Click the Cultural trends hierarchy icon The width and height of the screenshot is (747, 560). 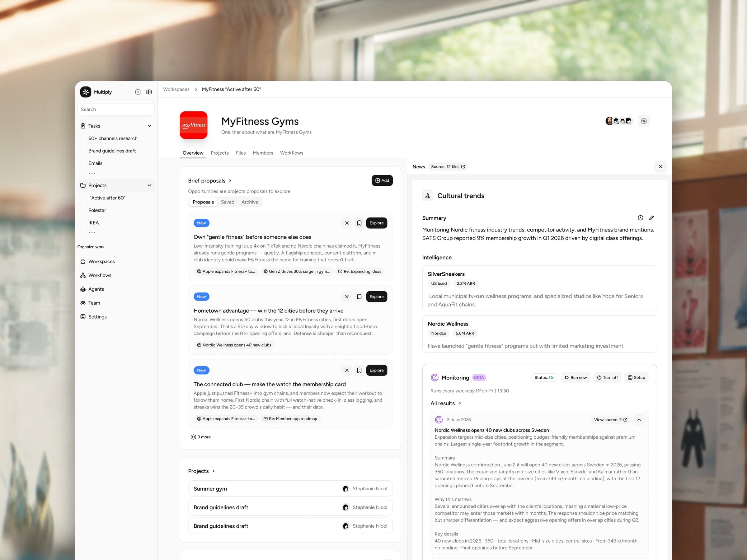point(428,196)
